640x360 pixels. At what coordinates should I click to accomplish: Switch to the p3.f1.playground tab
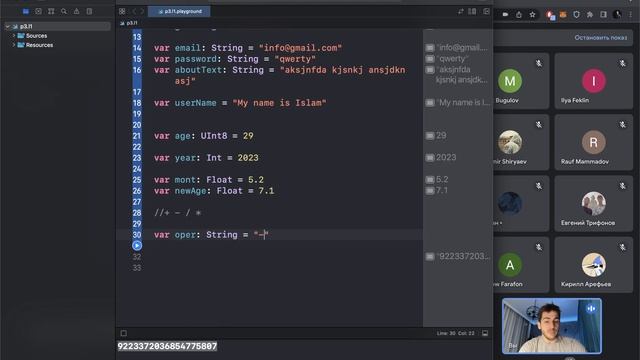(x=180, y=11)
